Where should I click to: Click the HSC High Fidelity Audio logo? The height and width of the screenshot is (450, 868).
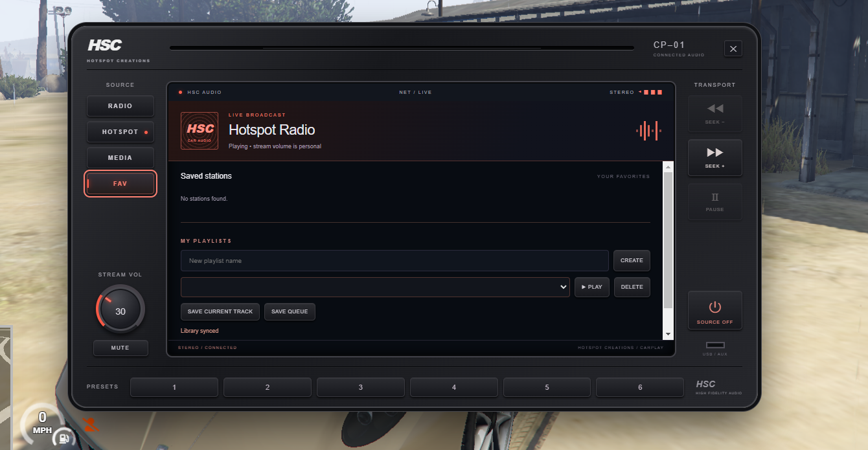719,387
